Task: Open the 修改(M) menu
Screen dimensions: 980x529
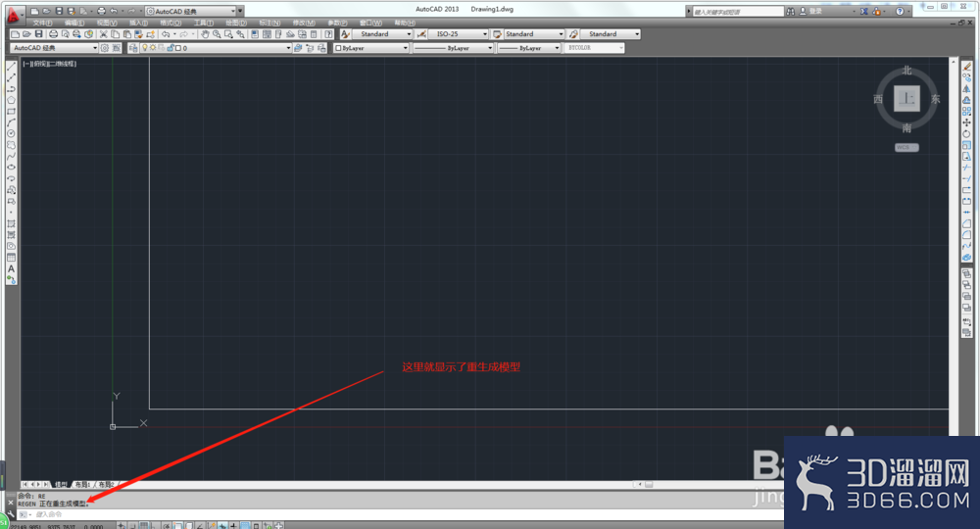Action: coord(303,24)
